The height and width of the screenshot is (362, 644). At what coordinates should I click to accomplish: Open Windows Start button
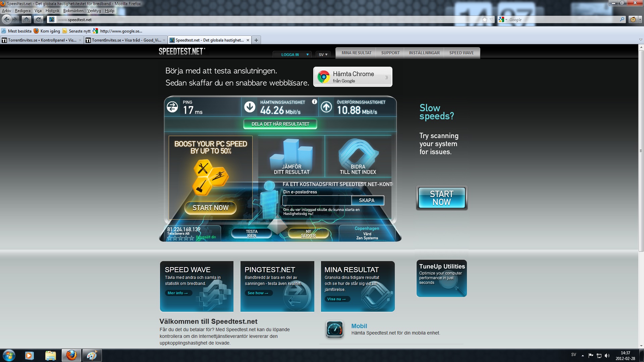pos(9,355)
